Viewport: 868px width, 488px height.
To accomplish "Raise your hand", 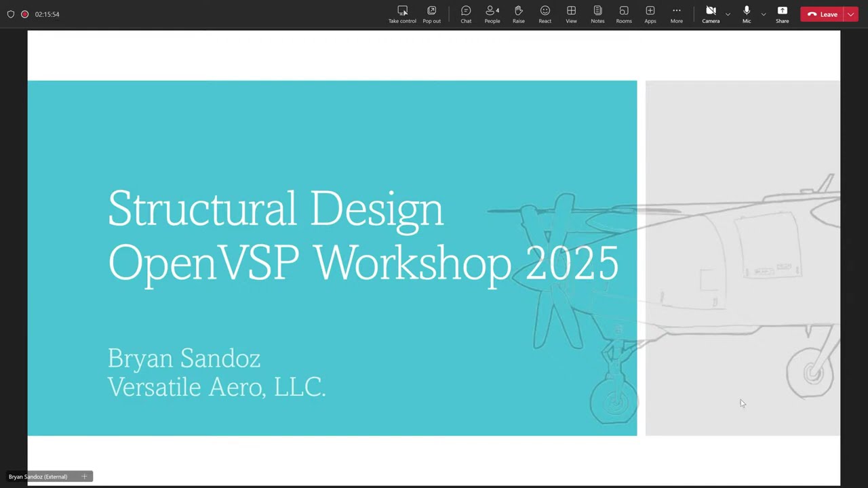I will pyautogui.click(x=518, y=14).
